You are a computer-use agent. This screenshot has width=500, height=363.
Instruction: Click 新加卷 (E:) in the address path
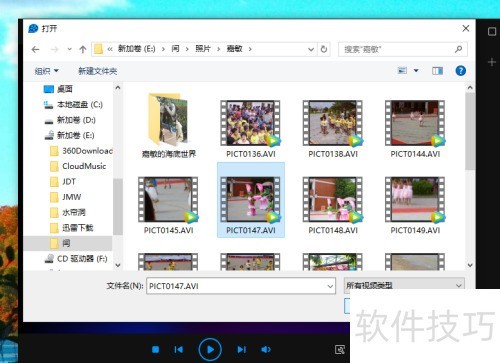[x=136, y=49]
